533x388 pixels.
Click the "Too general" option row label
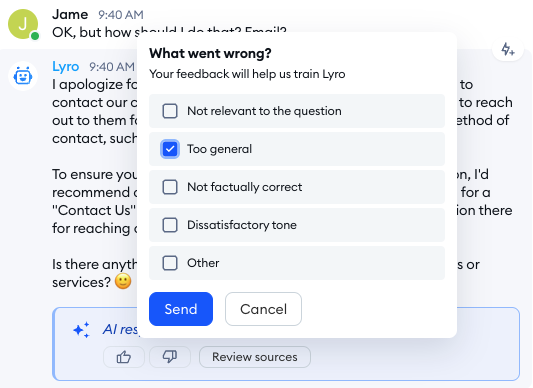click(x=220, y=149)
